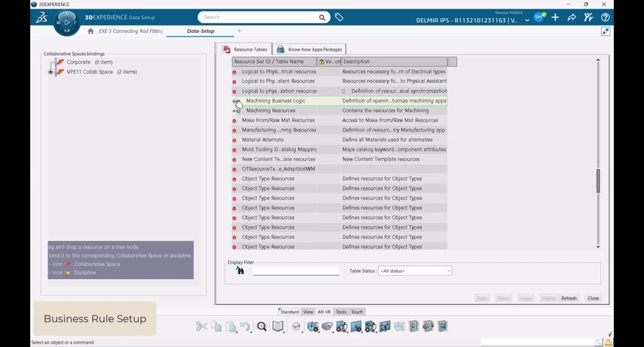The width and height of the screenshot is (644, 347).
Task: Click the Open button
Action: click(x=502, y=298)
